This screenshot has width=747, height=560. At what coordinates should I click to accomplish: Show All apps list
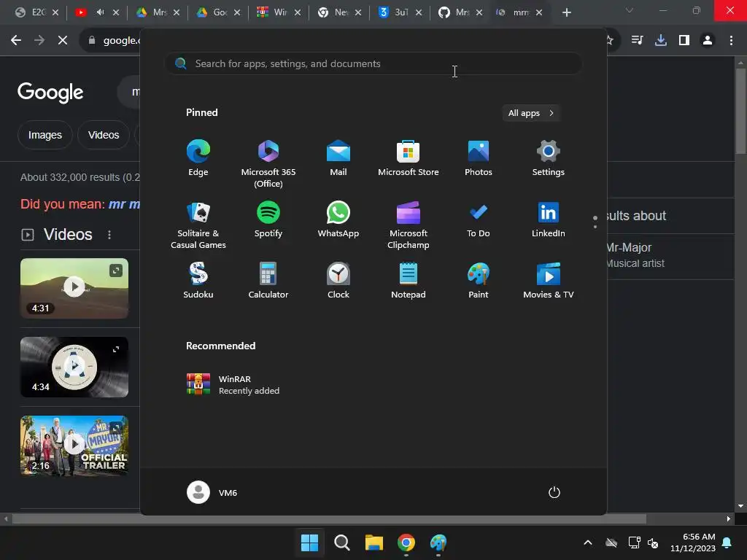pos(531,113)
